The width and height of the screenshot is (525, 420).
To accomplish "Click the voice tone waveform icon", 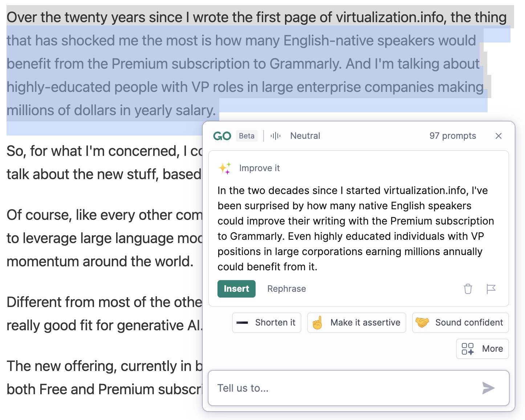I will (276, 136).
